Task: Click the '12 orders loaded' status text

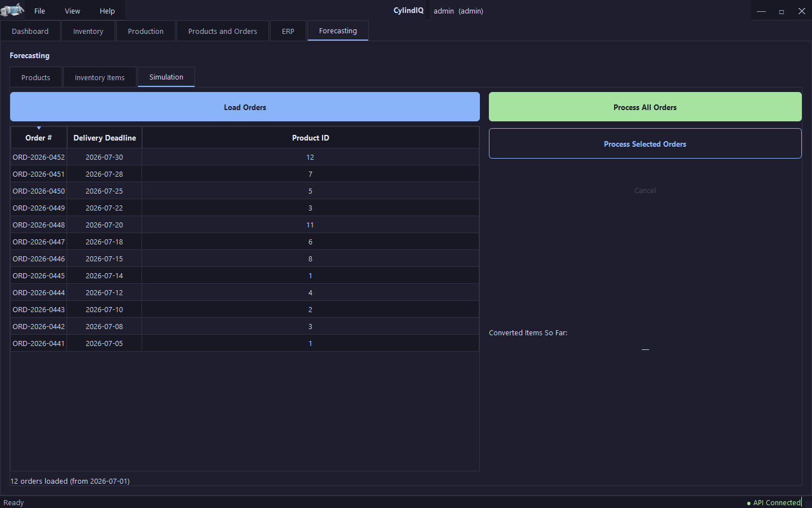Action: coord(70,481)
